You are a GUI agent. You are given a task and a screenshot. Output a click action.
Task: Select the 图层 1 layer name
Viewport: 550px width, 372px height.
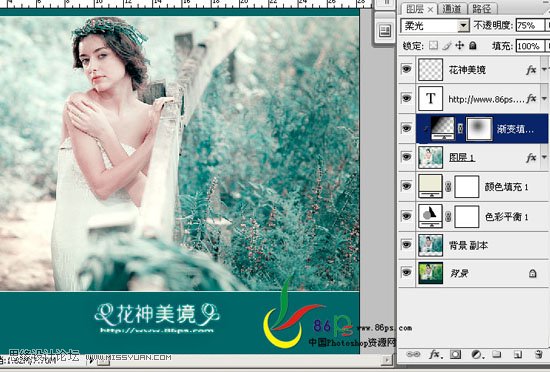(x=462, y=157)
